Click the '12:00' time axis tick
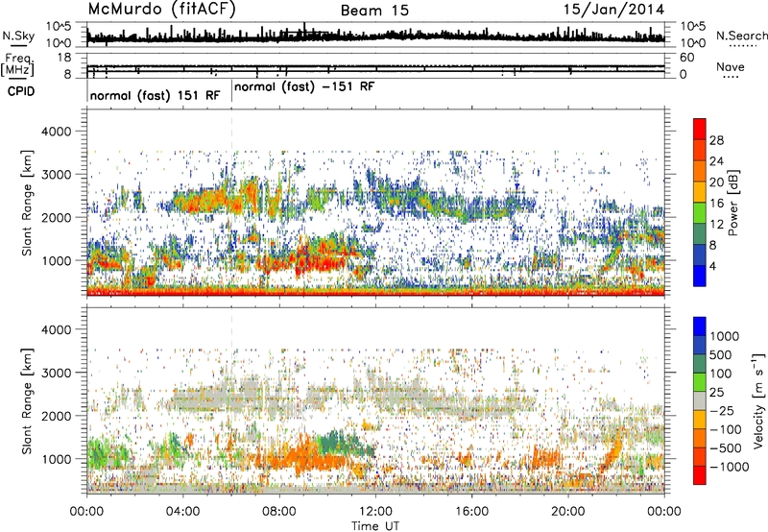 375,512
